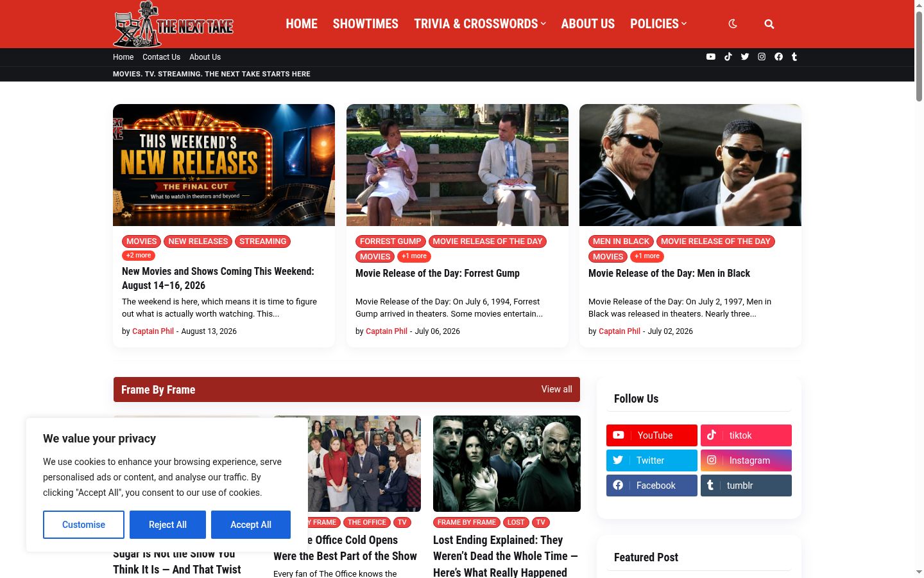Screen dimensions: 924x578
Task: Open TikTok icon in top bar
Action: click(728, 57)
